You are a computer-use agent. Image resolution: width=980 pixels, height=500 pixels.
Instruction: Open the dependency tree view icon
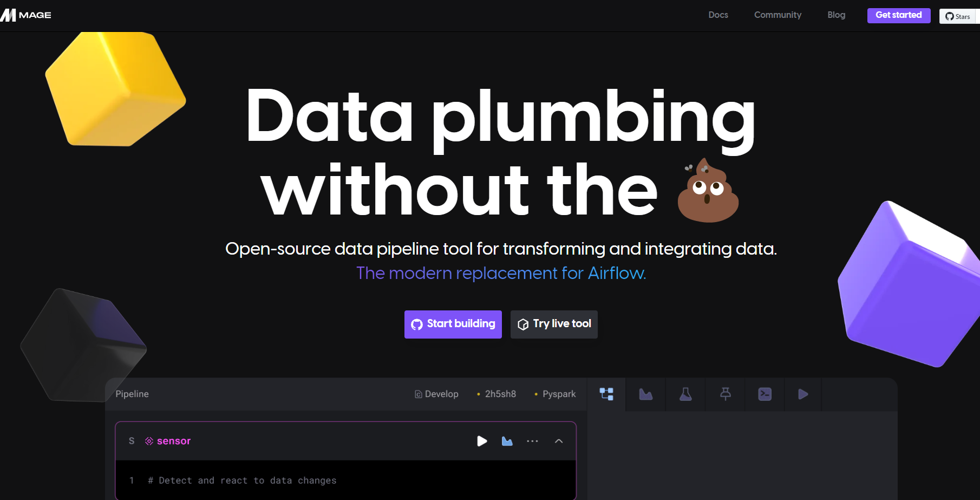tap(606, 394)
